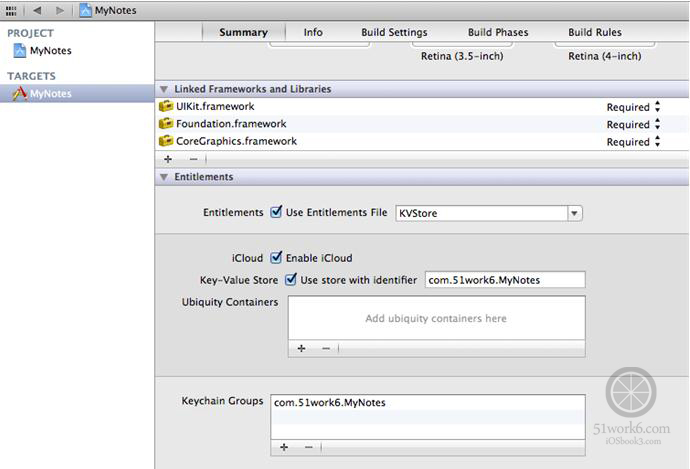Screen dimensions: 690x469
Task: Go back with the left arrow
Action: point(37,10)
